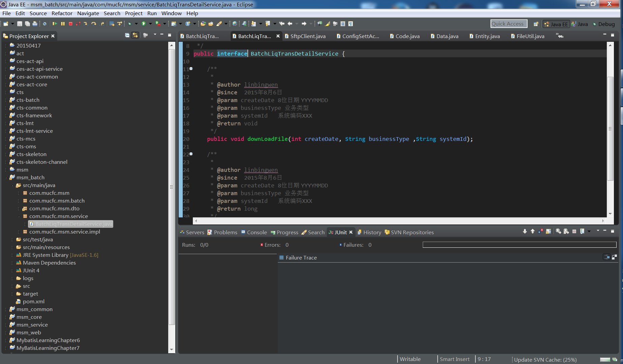Viewport: 623px width, 364px height.
Task: Click the Save All toolbar icon
Action: pyautogui.click(x=27, y=24)
